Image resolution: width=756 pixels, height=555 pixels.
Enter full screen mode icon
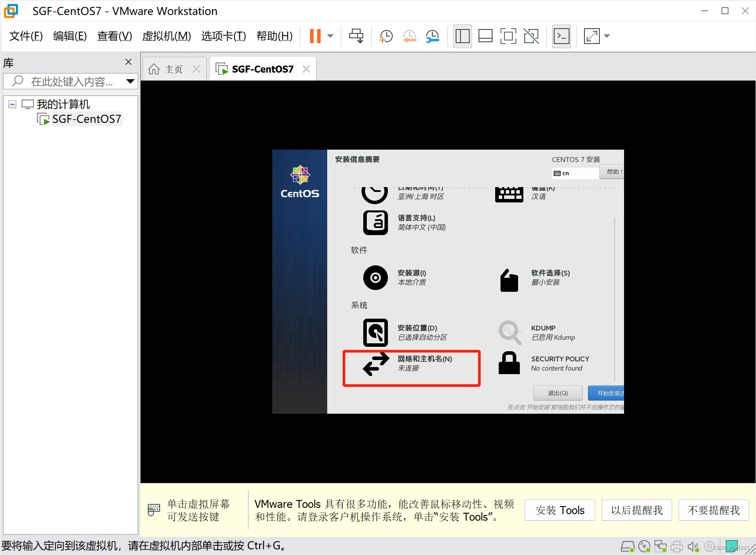click(x=508, y=36)
